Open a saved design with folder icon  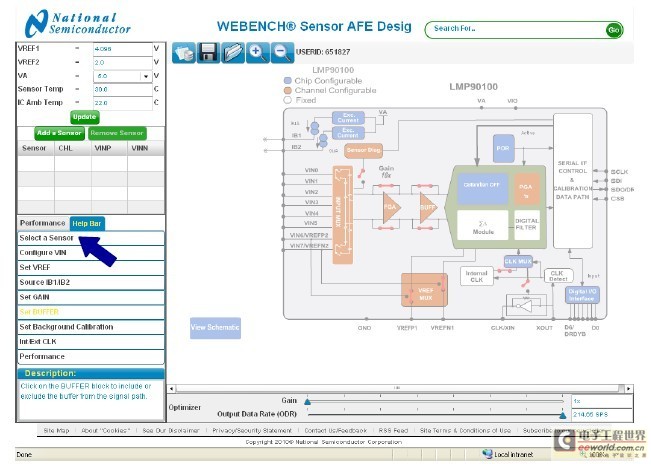[233, 53]
